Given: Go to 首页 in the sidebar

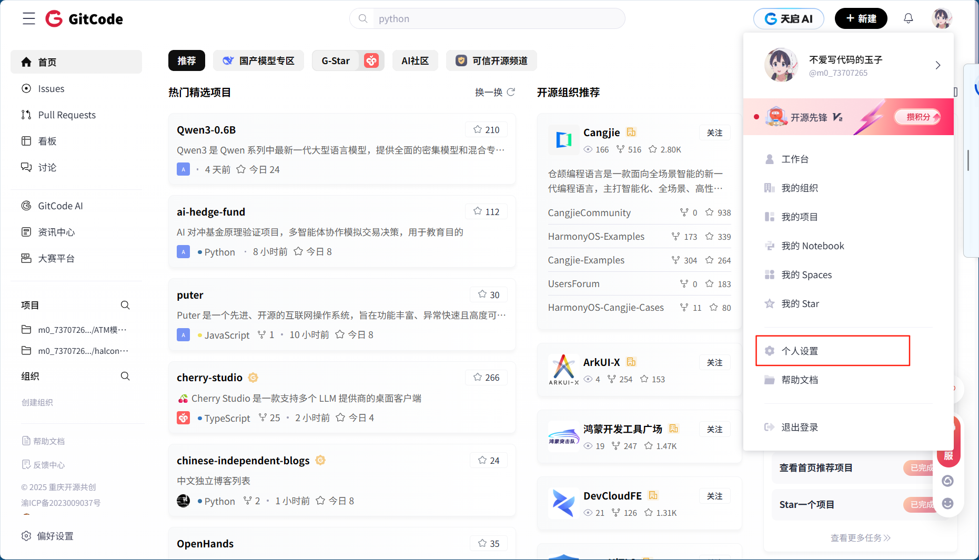Looking at the screenshot, I should (76, 62).
